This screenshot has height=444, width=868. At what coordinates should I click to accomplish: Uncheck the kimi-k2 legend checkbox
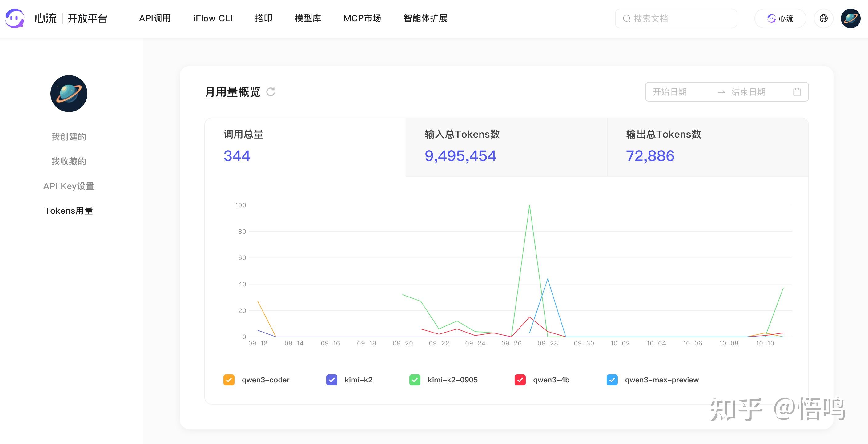click(332, 380)
